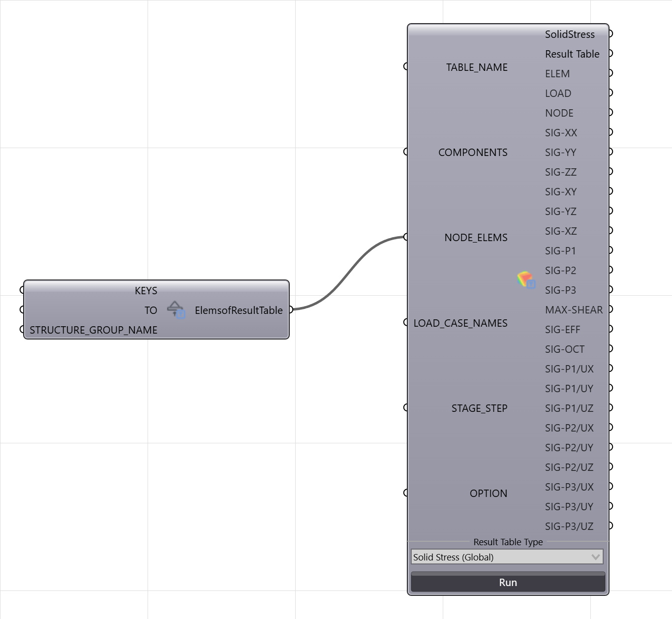Click the ElemsofResultTable component filter icon
Viewport: 672px width, 619px height.
176,310
